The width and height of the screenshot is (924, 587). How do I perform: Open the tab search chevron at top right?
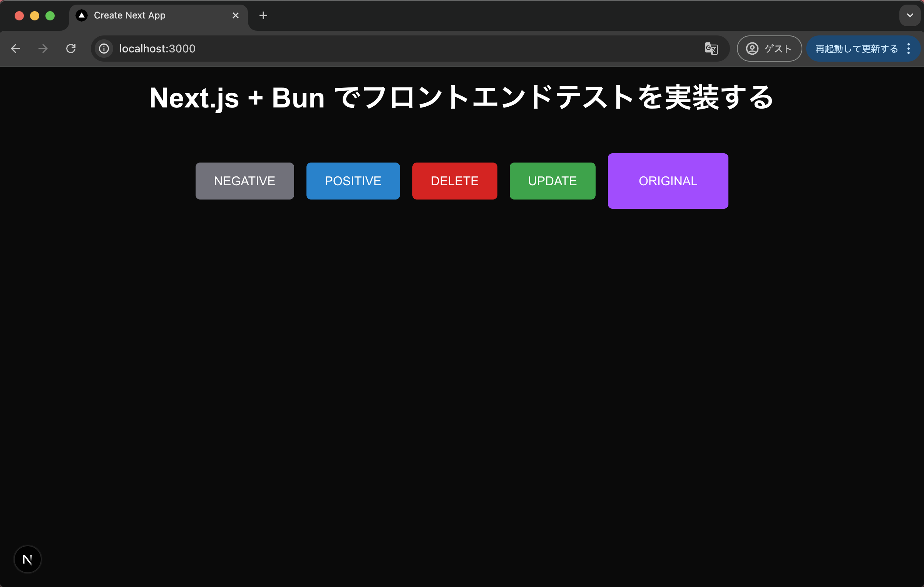(910, 15)
